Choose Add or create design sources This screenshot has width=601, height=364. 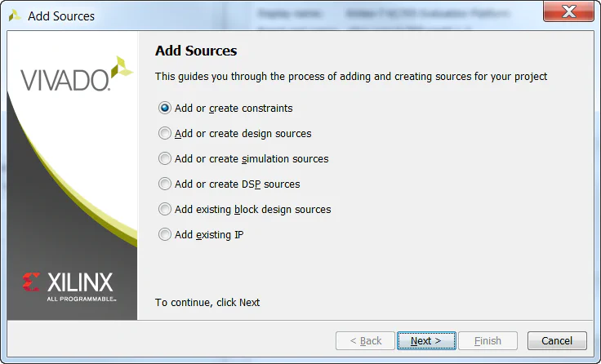pos(165,134)
